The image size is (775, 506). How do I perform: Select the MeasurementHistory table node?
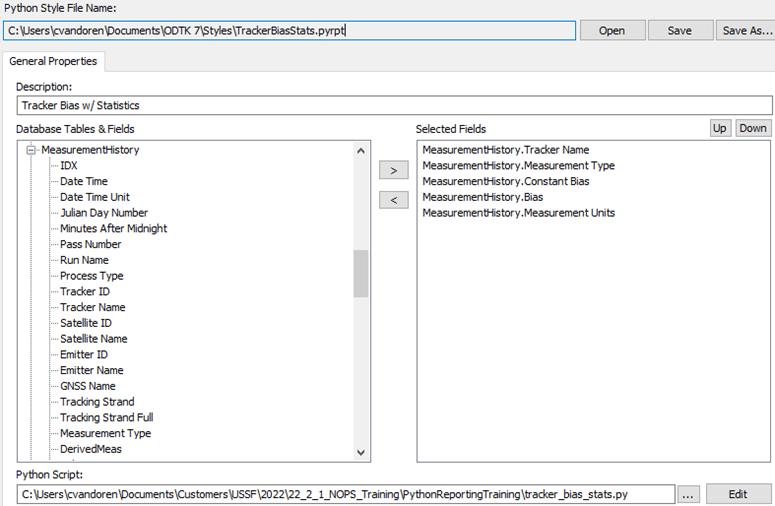90,150
